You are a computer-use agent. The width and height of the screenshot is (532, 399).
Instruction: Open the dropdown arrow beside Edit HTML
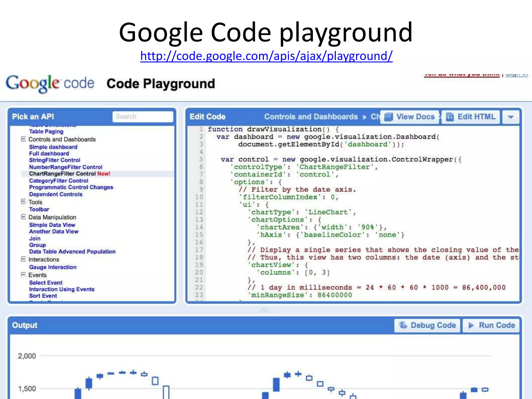click(x=511, y=117)
